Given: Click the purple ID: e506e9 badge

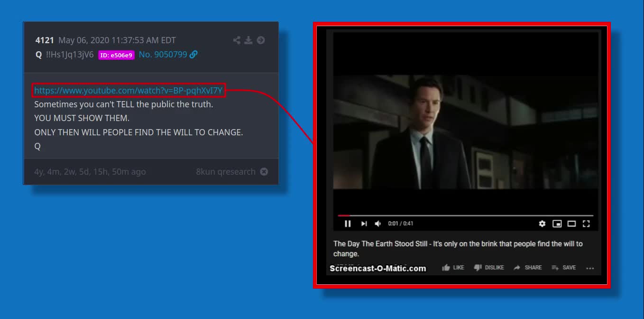Looking at the screenshot, I should (116, 55).
